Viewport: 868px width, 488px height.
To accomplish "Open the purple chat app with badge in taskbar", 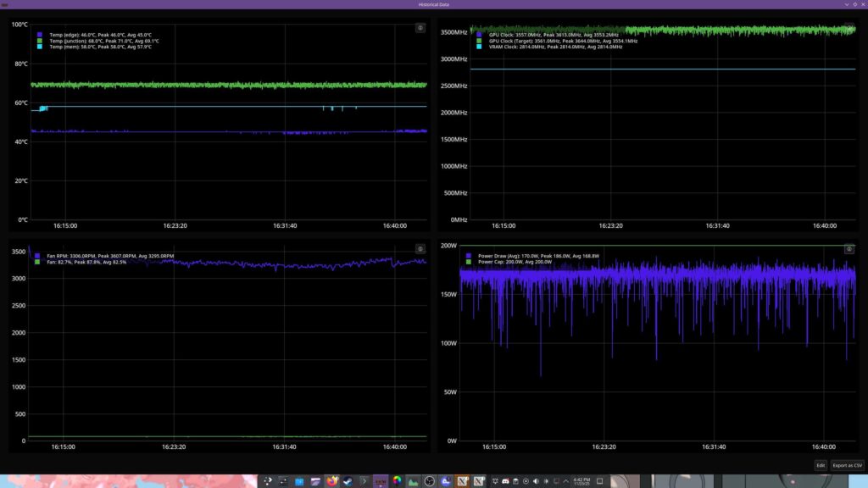I will [446, 481].
